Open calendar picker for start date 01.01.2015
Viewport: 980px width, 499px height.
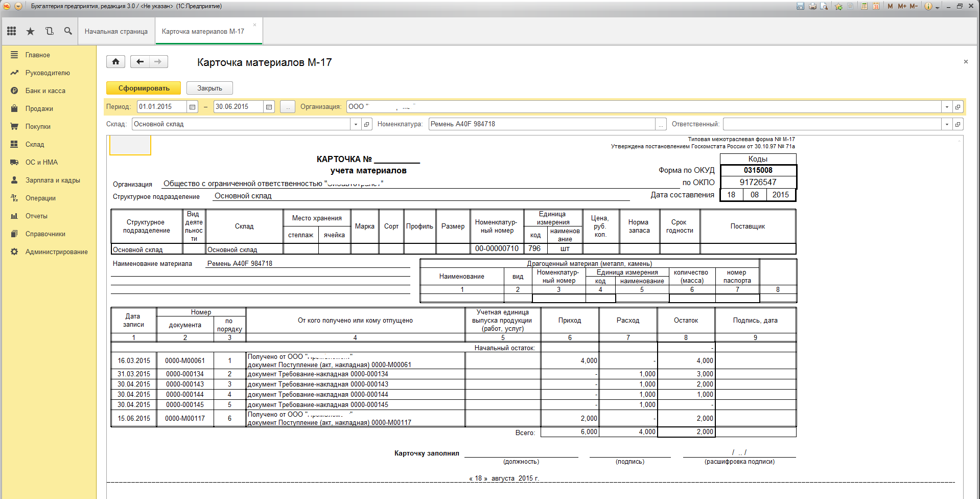tap(192, 107)
